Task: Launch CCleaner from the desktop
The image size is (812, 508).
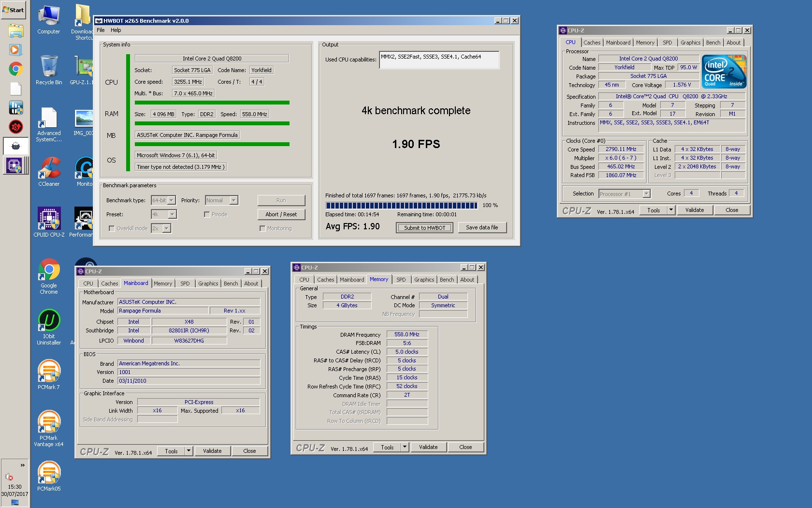Action: [49, 172]
